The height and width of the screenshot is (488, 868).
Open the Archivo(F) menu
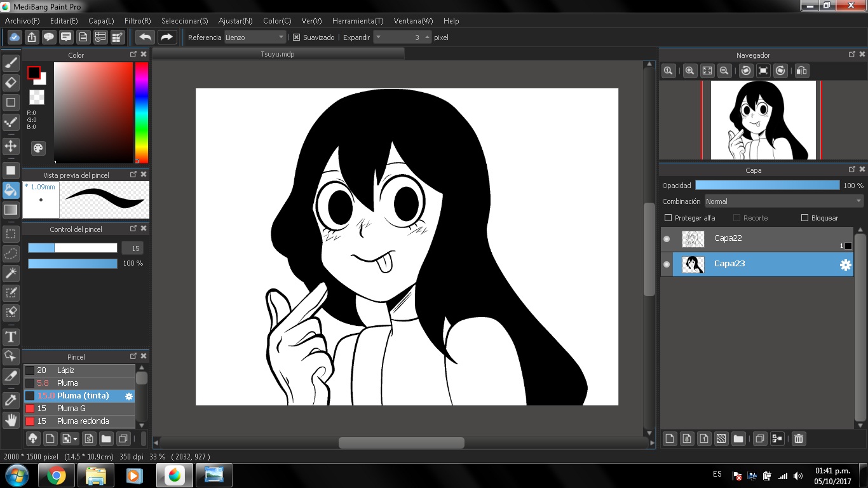coord(22,21)
